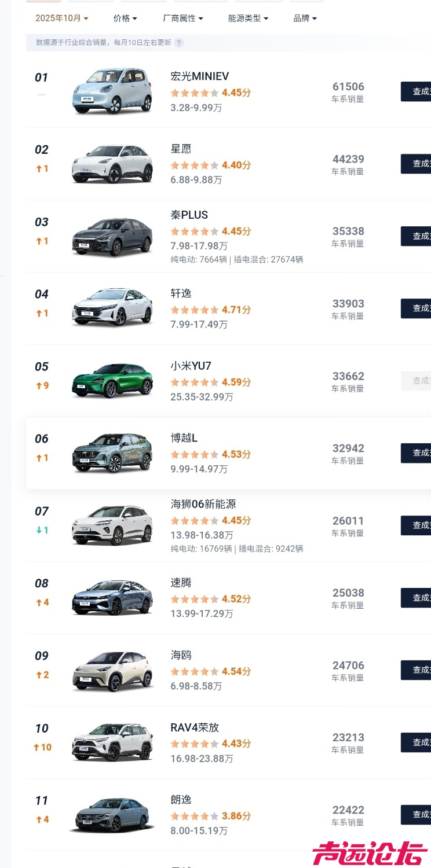The height and width of the screenshot is (868, 431).
Task: Click the 星愿 car image
Action: tap(112, 164)
